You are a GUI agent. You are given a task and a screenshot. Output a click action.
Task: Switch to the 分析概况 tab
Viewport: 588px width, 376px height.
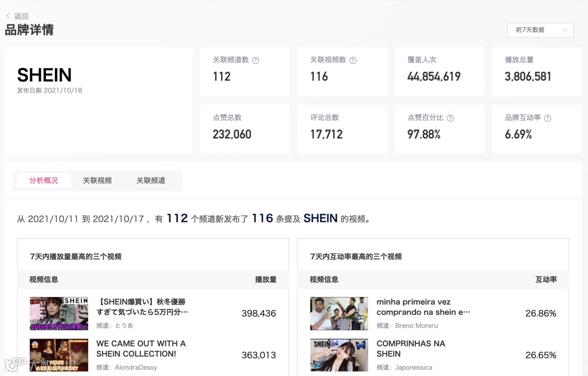point(44,181)
